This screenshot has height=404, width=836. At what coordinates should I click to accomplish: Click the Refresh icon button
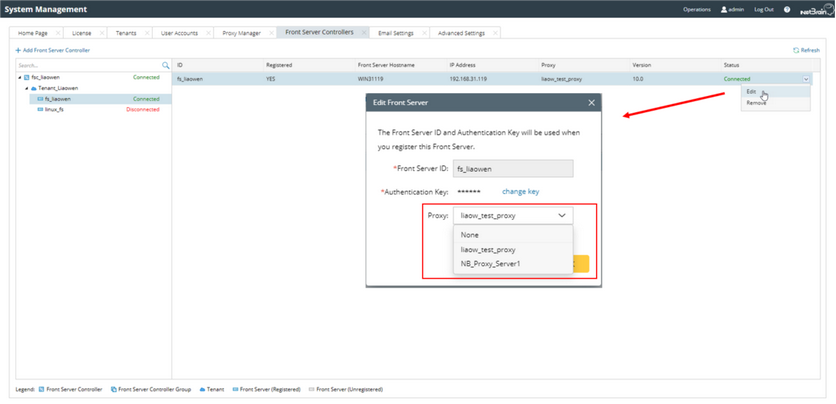[797, 50]
